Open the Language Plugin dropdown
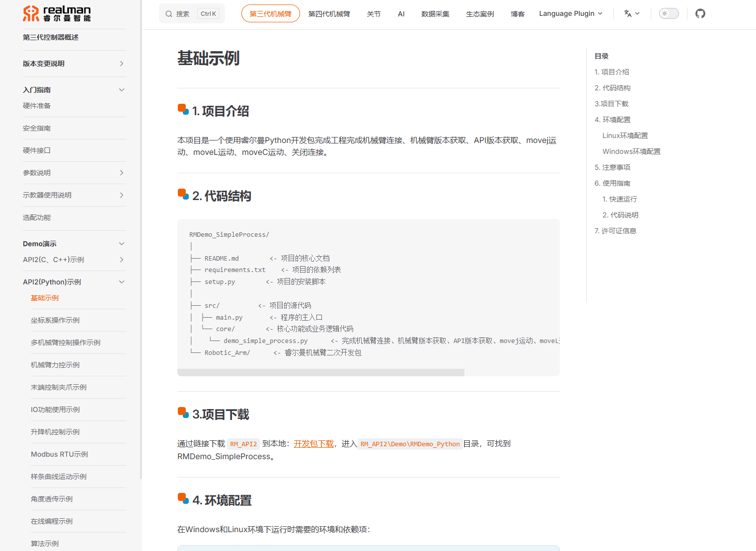 pyautogui.click(x=570, y=13)
